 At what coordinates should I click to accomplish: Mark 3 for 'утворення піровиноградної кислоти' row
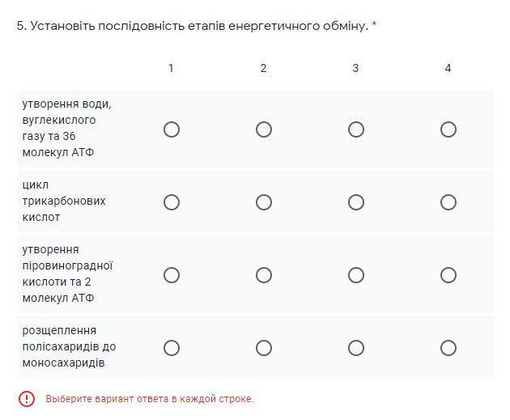tap(356, 275)
